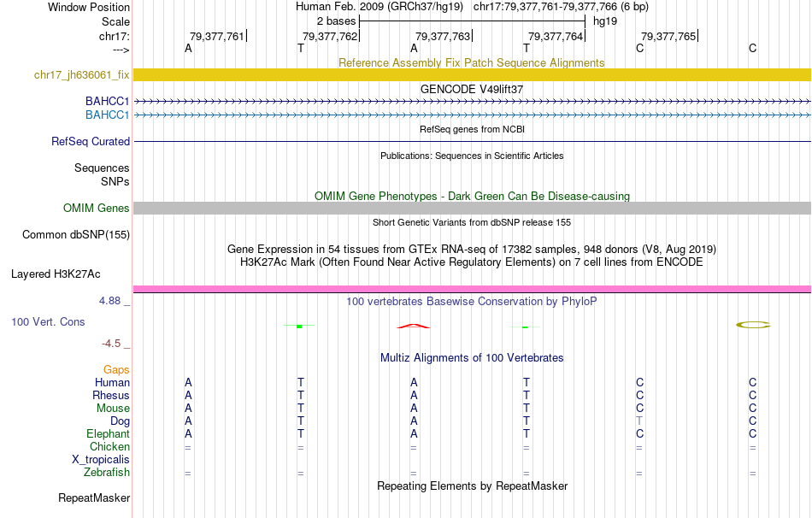The width and height of the screenshot is (812, 518).
Task: Click Repeating Elements by RepeatMasker title
Action: pos(472,486)
